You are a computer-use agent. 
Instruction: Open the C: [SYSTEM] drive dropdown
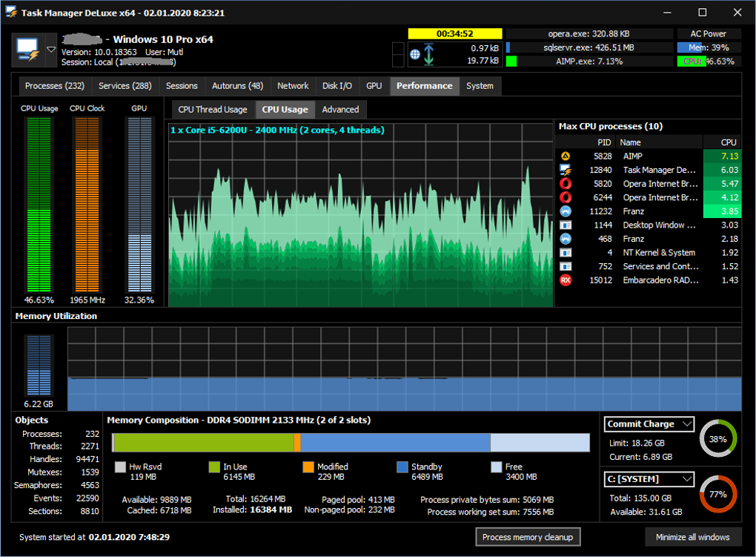click(686, 479)
